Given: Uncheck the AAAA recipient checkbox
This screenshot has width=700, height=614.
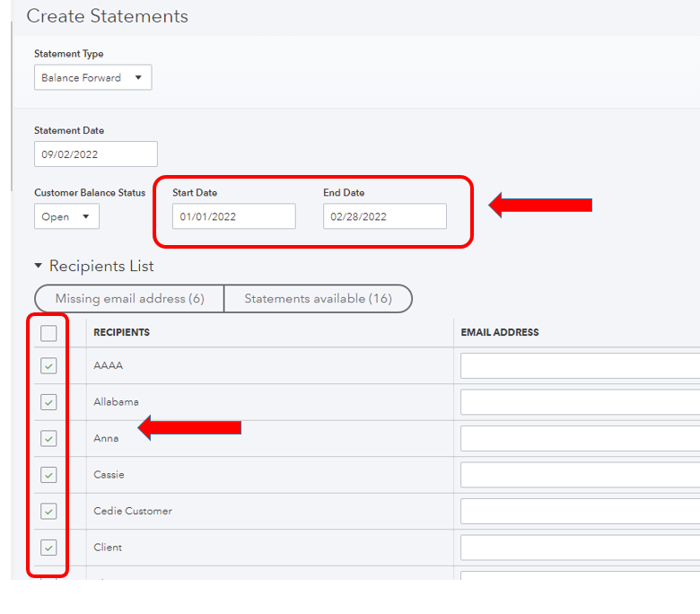Looking at the screenshot, I should tap(48, 366).
